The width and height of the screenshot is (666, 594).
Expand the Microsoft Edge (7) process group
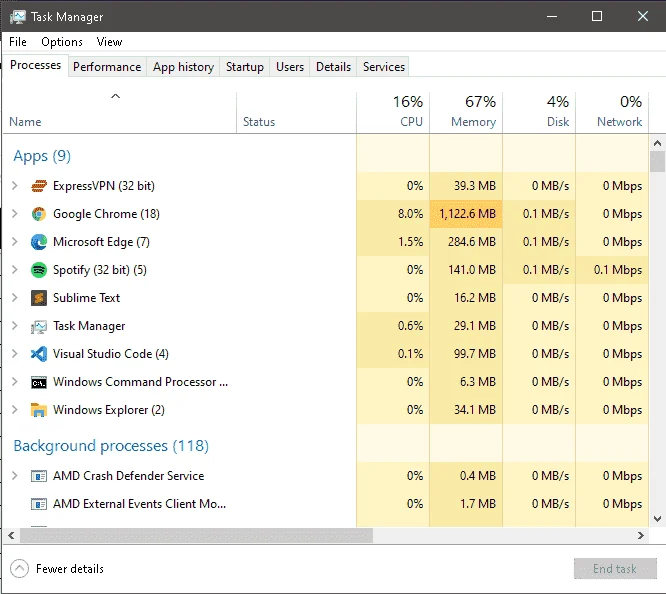(x=15, y=242)
